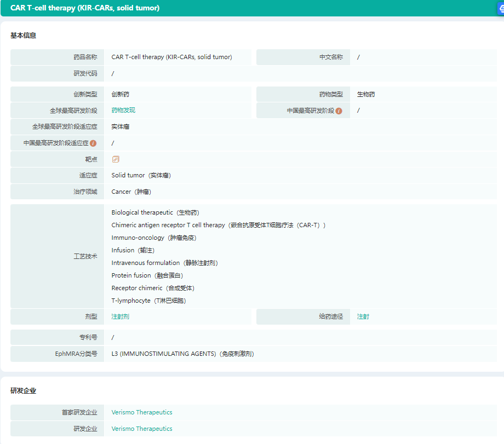Click the Protein fusion (融合蛋白) entry

pos(147,275)
